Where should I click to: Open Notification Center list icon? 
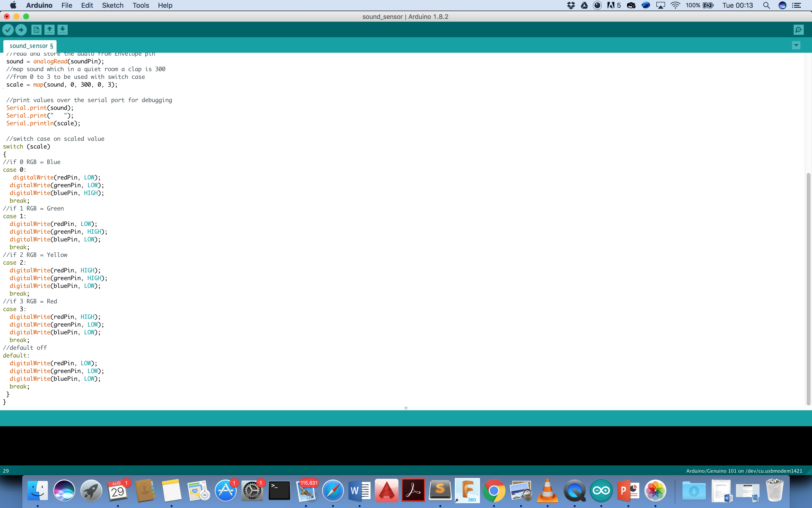pos(797,5)
